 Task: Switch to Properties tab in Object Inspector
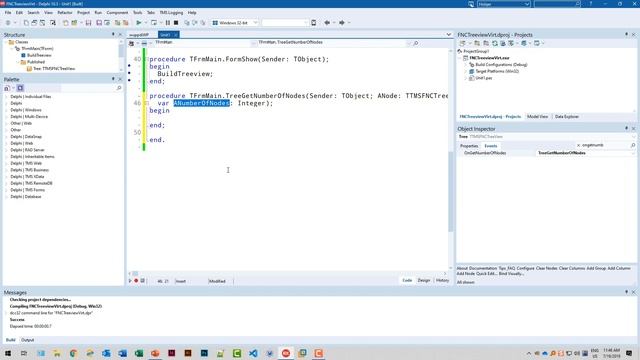coord(469,146)
